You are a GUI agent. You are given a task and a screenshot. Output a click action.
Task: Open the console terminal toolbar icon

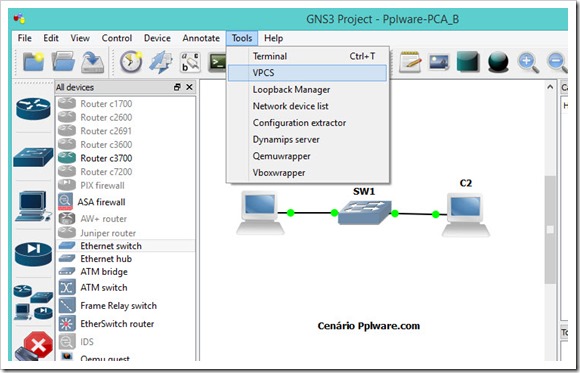pyautogui.click(x=217, y=62)
